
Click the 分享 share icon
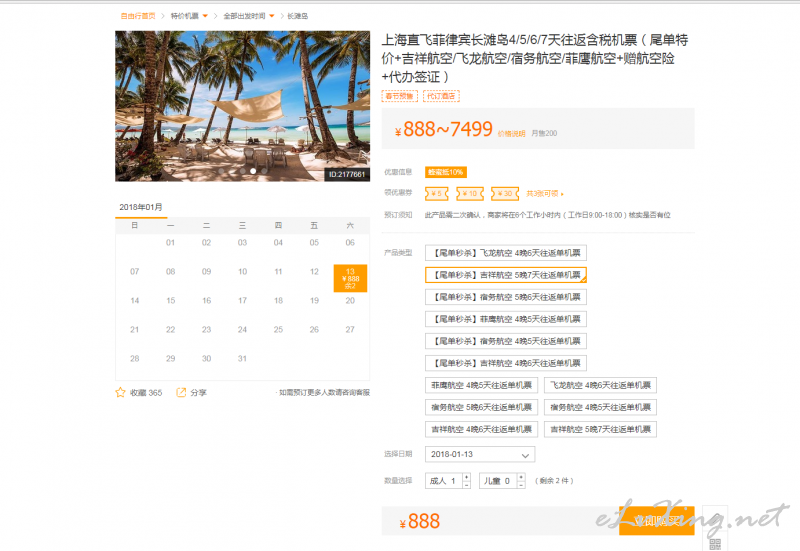click(181, 392)
